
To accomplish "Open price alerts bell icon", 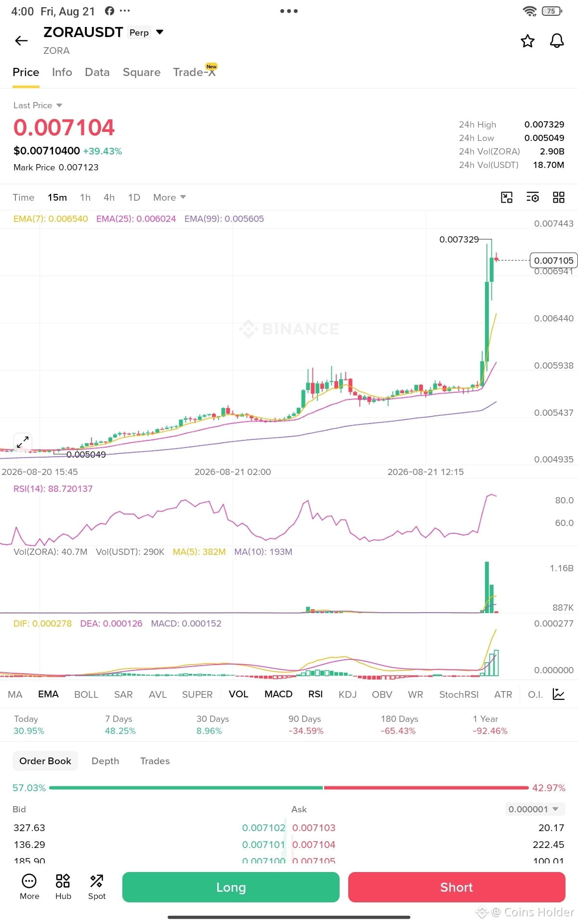I will [557, 41].
